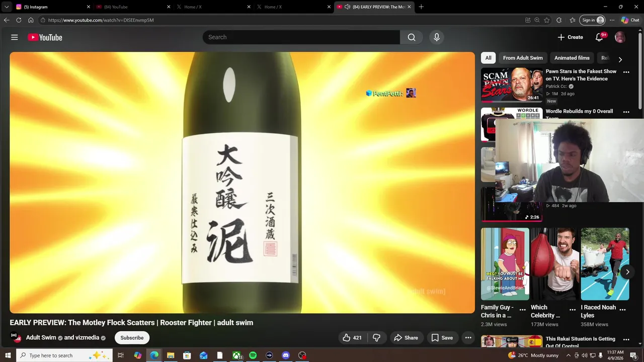Open options for I Raced Noah Lyles short
The width and height of the screenshot is (644, 362).
(x=622, y=310)
